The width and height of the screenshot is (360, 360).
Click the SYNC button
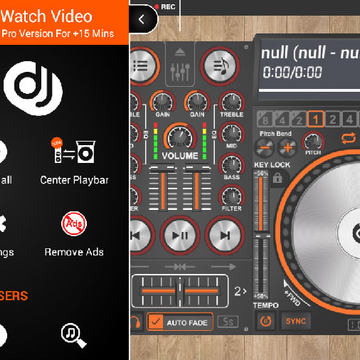[296, 321]
